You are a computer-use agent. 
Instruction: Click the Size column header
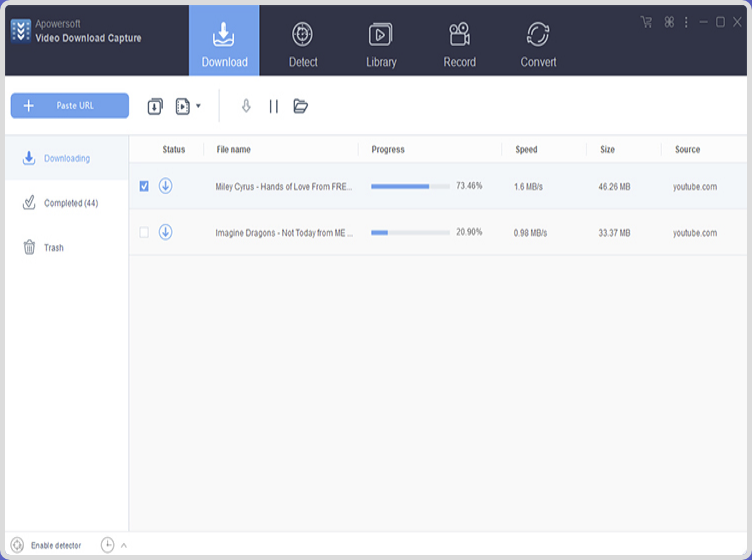point(607,150)
